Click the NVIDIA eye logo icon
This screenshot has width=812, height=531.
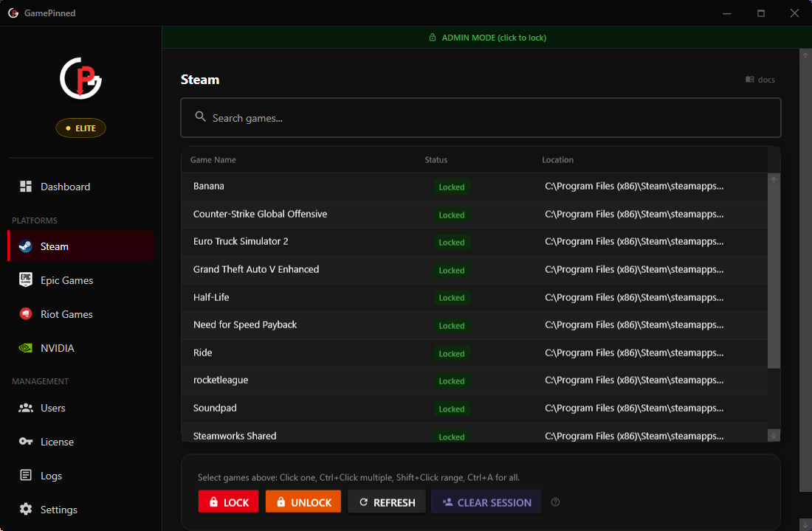tap(25, 348)
